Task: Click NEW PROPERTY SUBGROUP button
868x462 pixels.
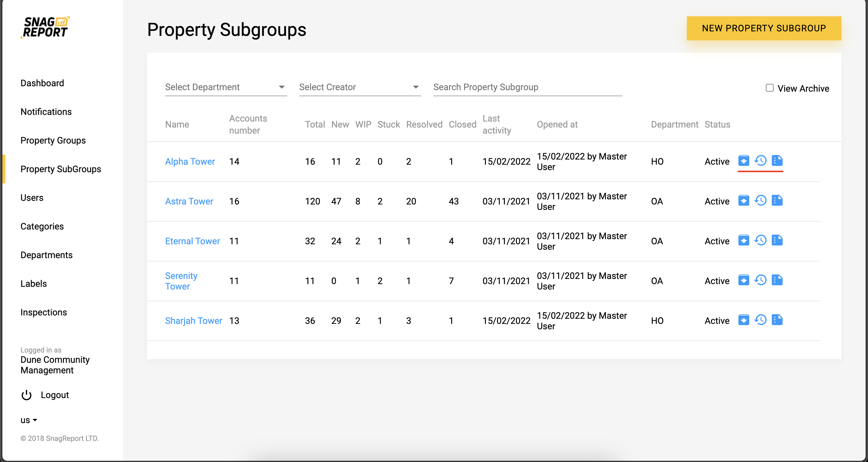Action: point(763,28)
